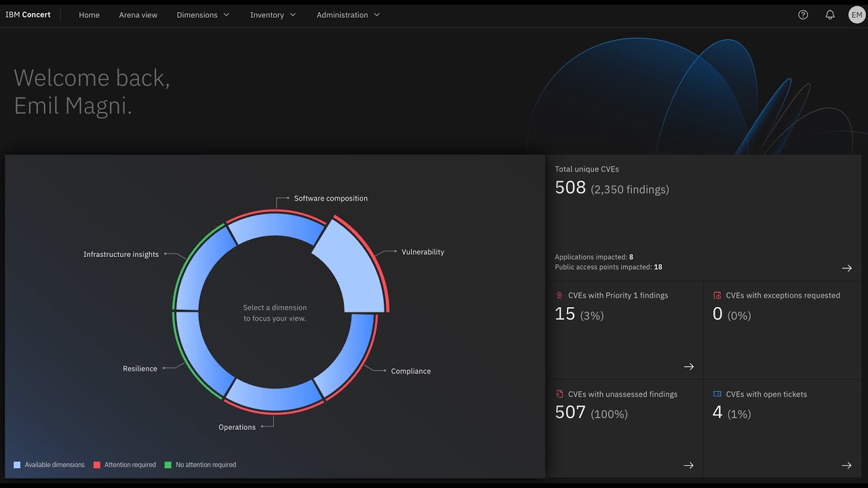Open the Inventory menu
868x488 pixels.
(x=273, y=15)
